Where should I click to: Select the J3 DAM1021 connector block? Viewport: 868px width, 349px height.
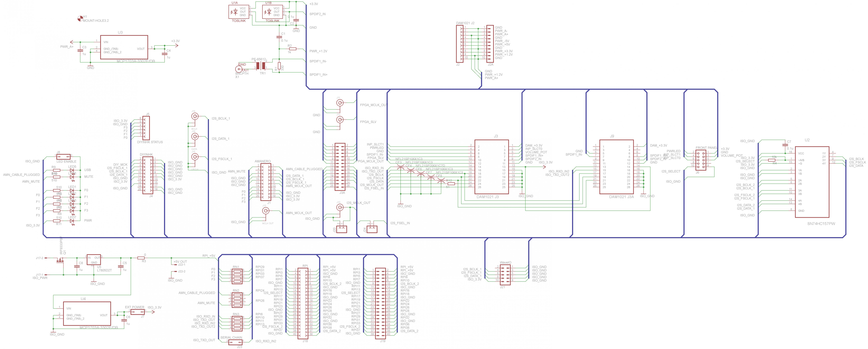pyautogui.click(x=492, y=167)
